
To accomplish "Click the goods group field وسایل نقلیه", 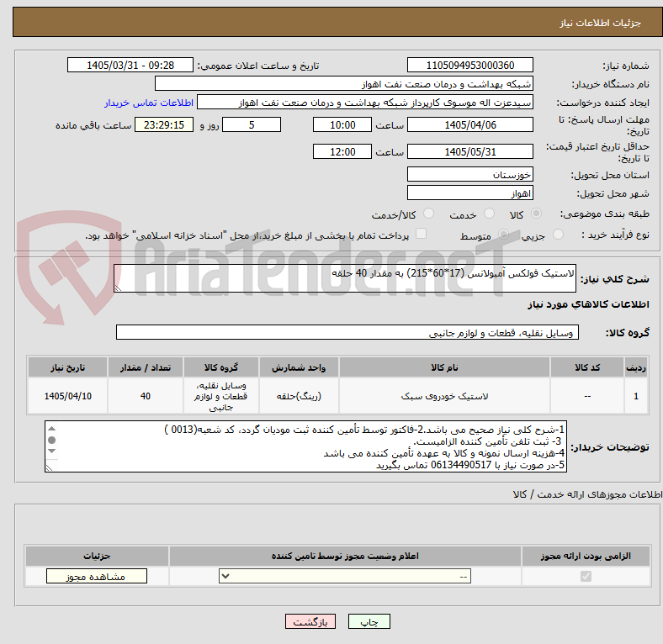I will pos(347,332).
